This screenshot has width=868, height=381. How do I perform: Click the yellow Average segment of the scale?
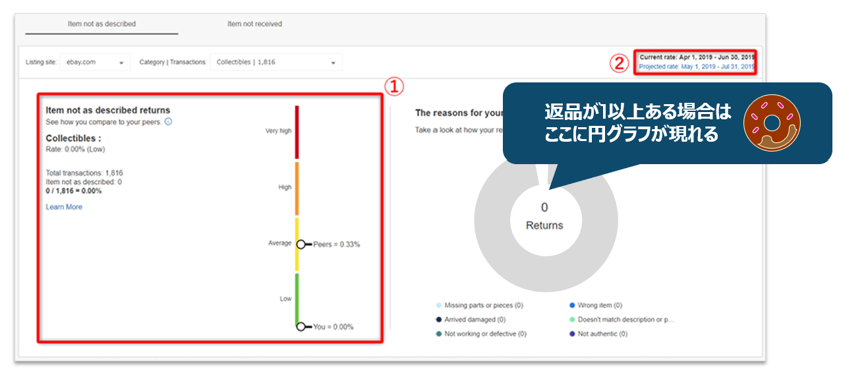tap(297, 245)
